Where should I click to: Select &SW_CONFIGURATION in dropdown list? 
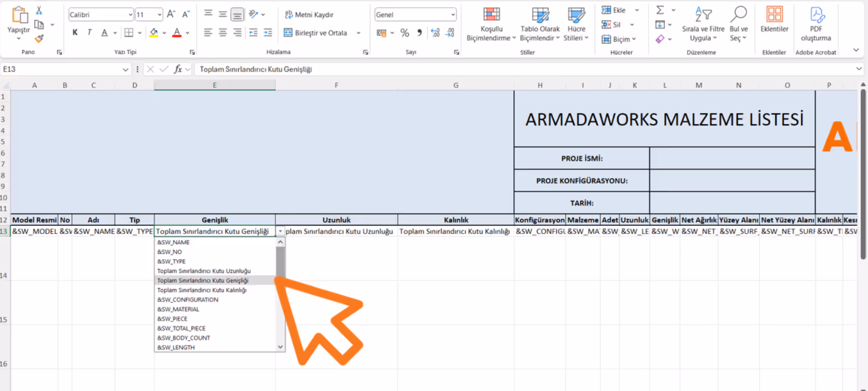click(x=188, y=300)
